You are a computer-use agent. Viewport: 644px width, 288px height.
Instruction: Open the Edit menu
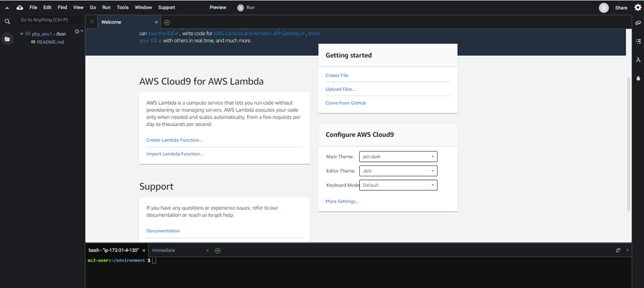(47, 8)
